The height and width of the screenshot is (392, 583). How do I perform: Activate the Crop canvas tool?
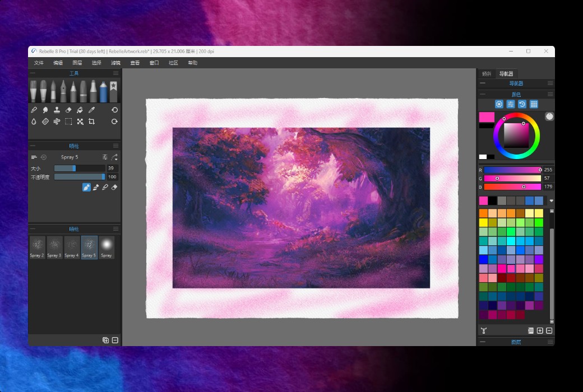(x=92, y=122)
